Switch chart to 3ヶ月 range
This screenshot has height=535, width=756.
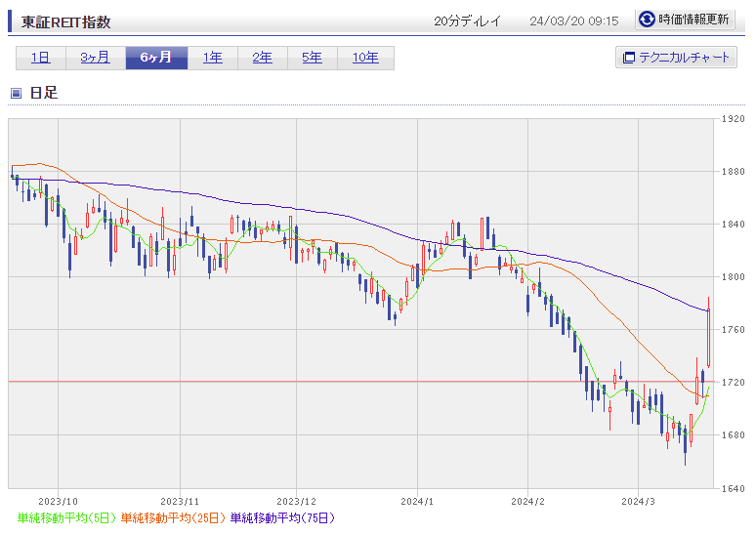point(96,58)
